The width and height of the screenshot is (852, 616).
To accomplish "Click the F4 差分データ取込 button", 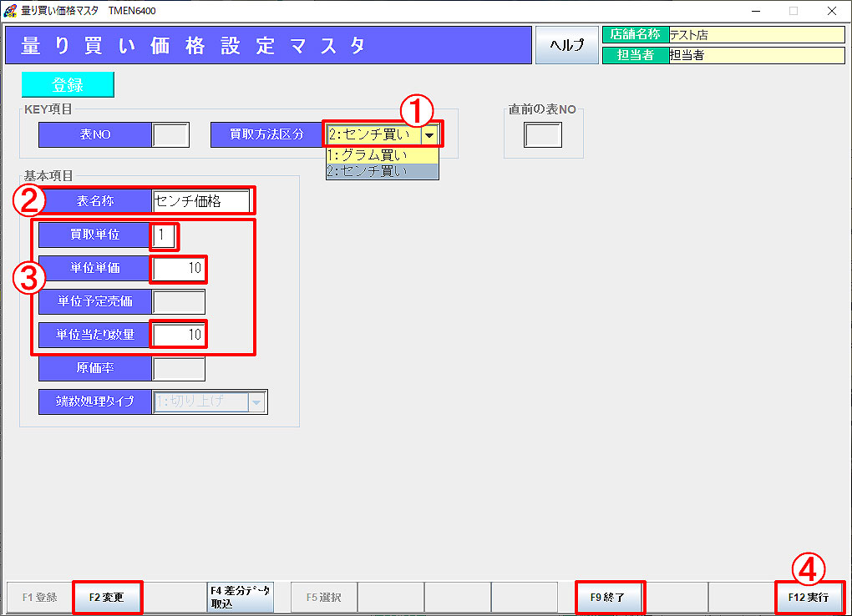I will tap(240, 597).
